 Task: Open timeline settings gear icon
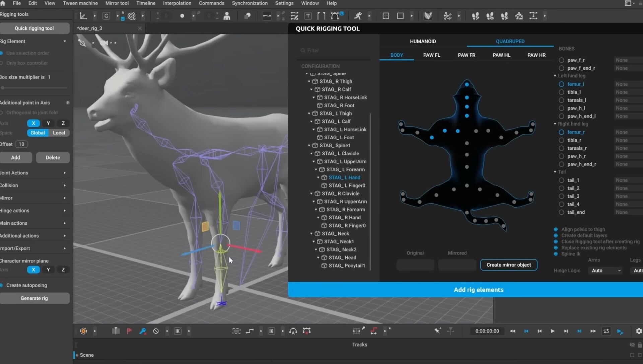[639, 331]
